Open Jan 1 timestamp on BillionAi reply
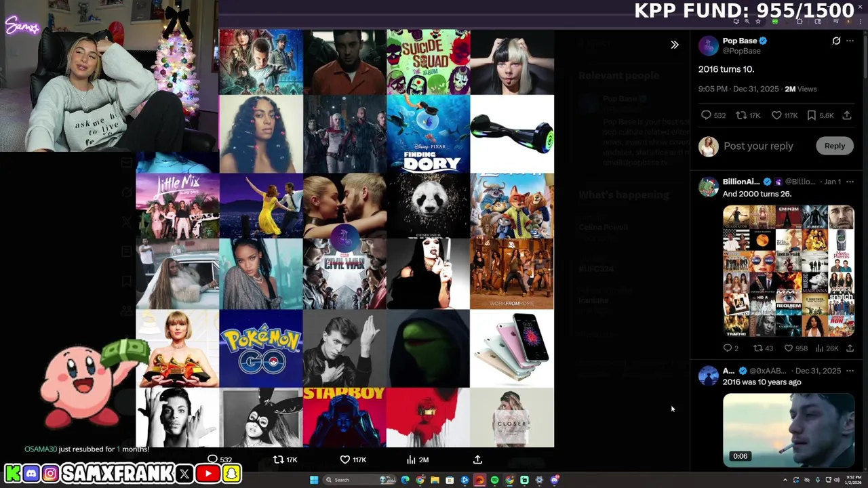Screen dimensions: 868x488 click(832, 182)
